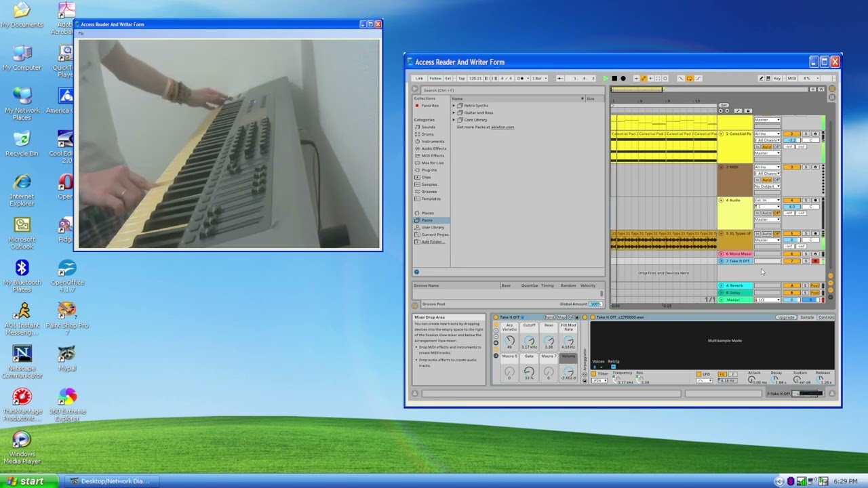Open the No Output dropdown on track 3
The height and width of the screenshot is (488, 868).
coord(767,186)
